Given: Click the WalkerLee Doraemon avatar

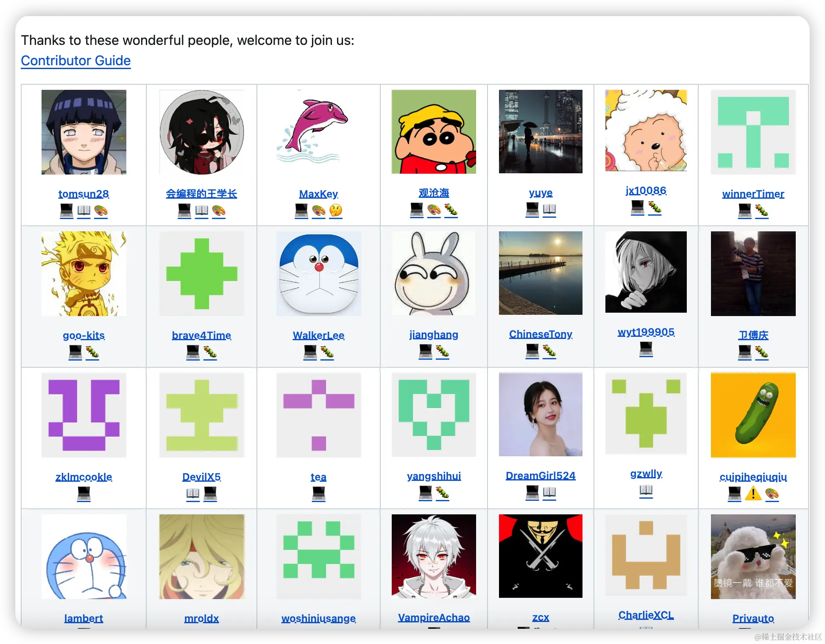Looking at the screenshot, I should pyautogui.click(x=318, y=273).
